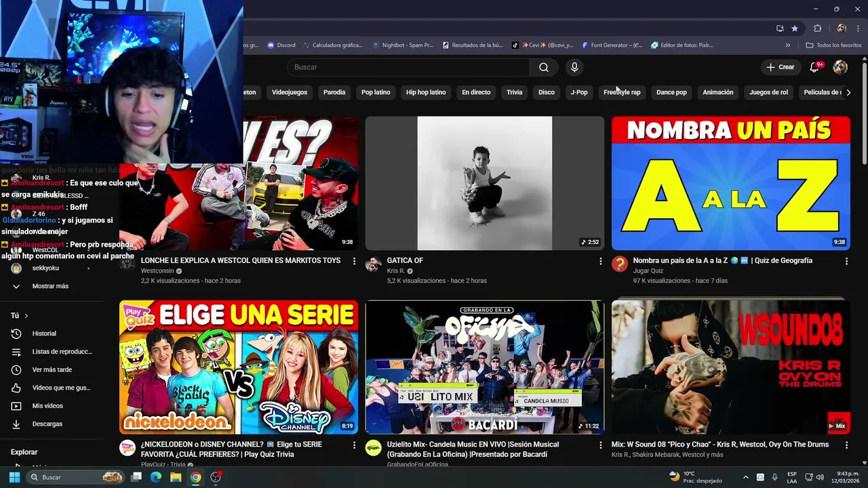Click the install app icon in address bar

click(x=780, y=28)
